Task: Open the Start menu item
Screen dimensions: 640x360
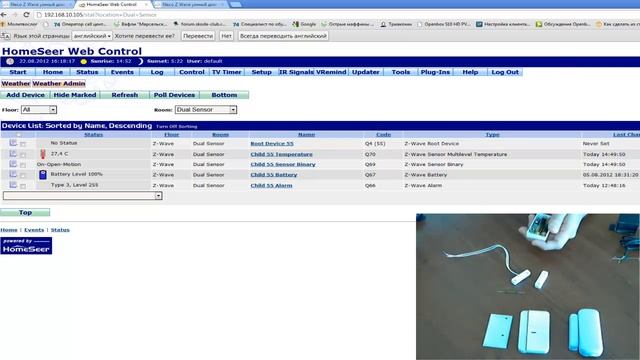Action: coord(18,72)
